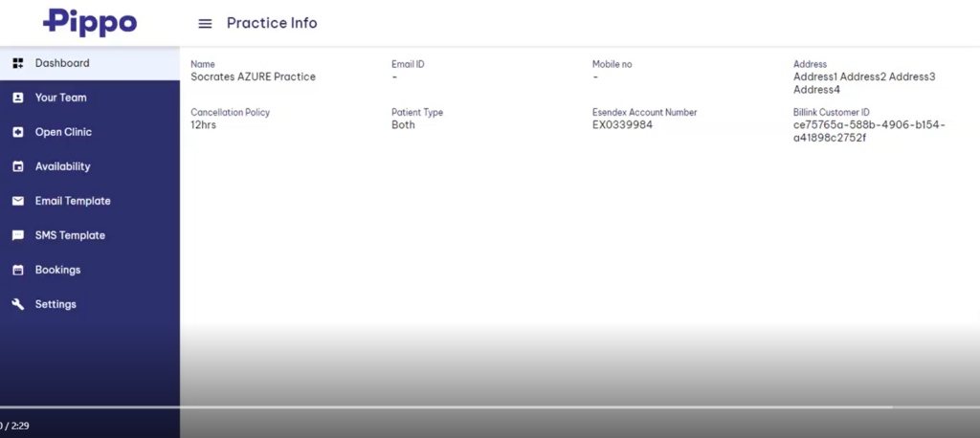Screen dimensions: 980x438
Task: Go to the Availability page
Action: coord(62,166)
